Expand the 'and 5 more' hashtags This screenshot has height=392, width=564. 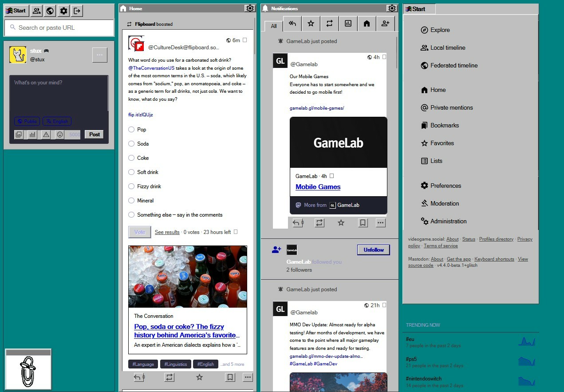coord(233,364)
